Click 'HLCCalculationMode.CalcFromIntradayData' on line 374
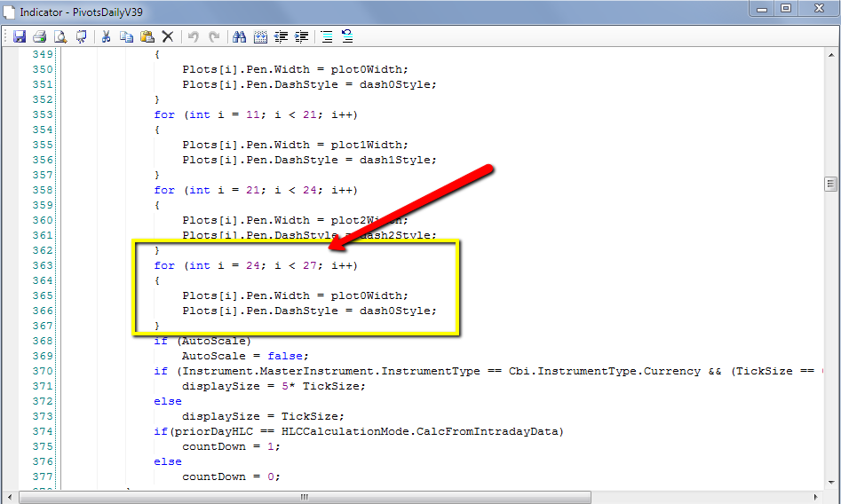This screenshot has height=504, width=841. [420, 431]
